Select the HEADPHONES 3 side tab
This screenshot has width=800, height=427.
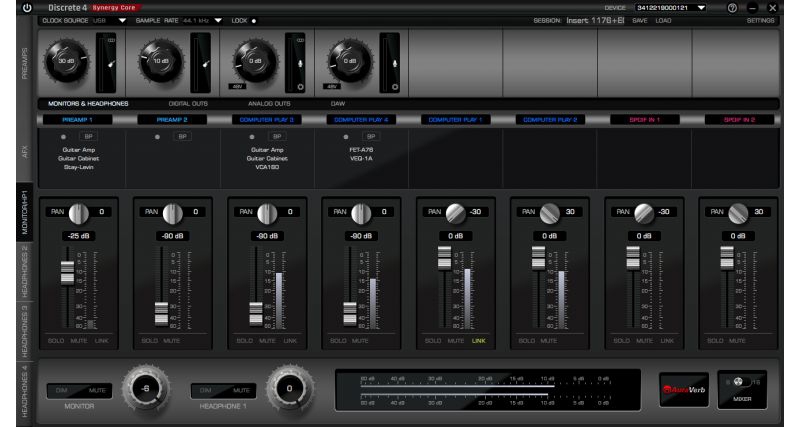point(24,331)
